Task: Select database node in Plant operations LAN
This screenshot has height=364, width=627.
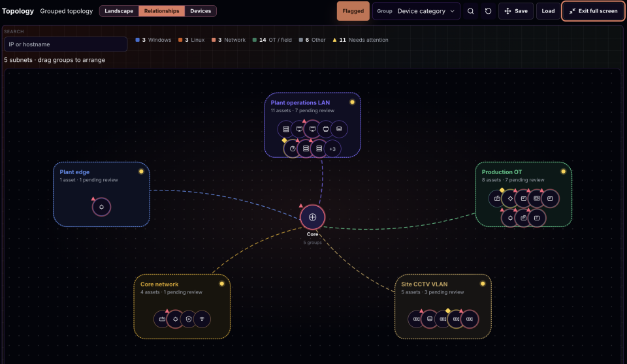Action: 339,129
